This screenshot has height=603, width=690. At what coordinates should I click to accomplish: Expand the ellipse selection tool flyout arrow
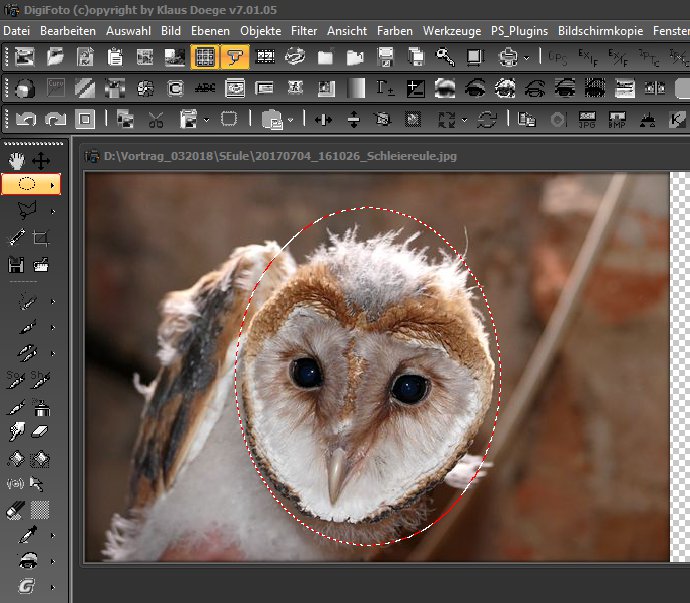click(53, 184)
